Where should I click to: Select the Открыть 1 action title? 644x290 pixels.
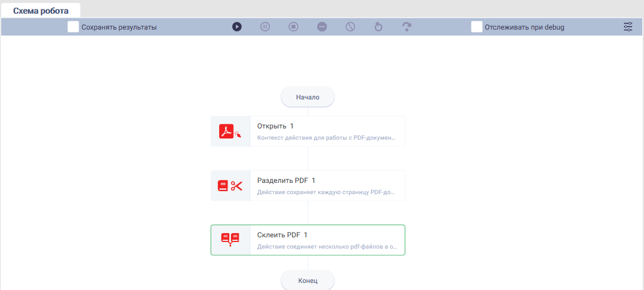275,126
